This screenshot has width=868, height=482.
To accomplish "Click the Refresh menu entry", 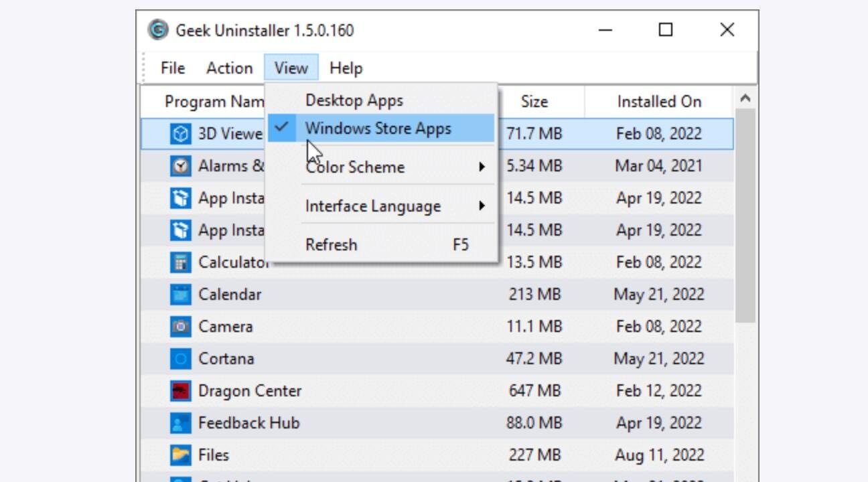I will click(331, 245).
